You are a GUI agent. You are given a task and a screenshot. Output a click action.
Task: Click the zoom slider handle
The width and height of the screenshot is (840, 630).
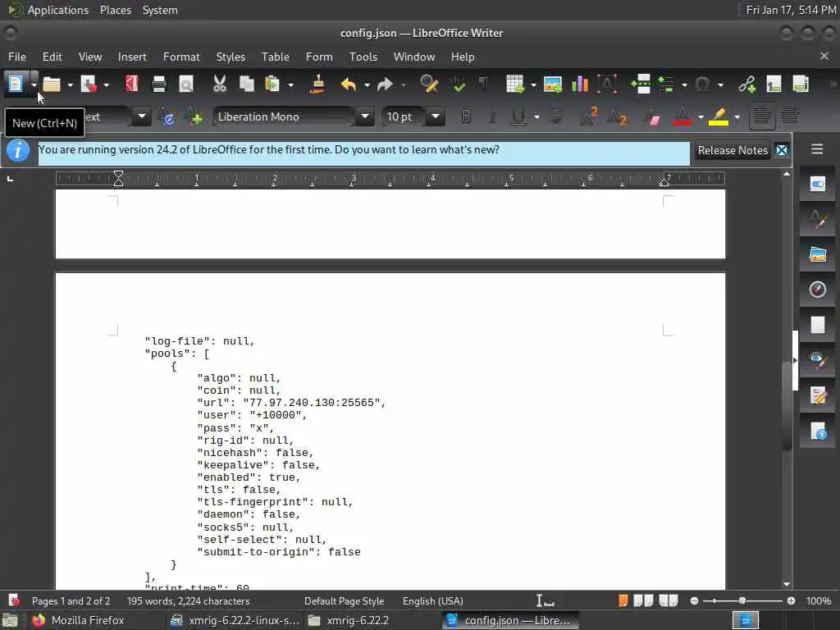click(x=742, y=600)
